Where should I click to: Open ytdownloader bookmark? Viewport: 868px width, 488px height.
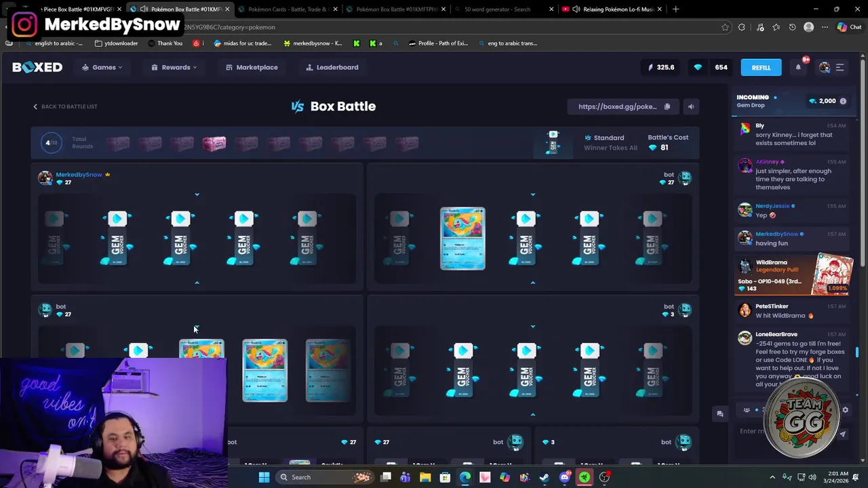(116, 43)
